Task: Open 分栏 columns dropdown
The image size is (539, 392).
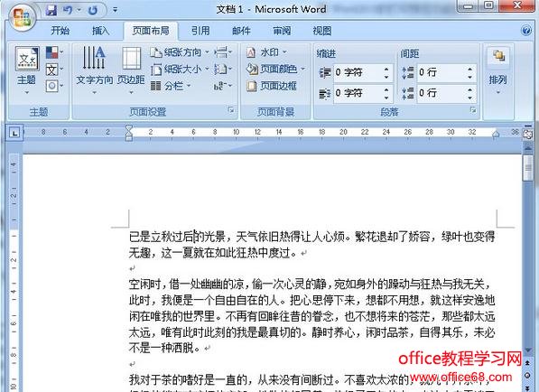Action: click(171, 86)
